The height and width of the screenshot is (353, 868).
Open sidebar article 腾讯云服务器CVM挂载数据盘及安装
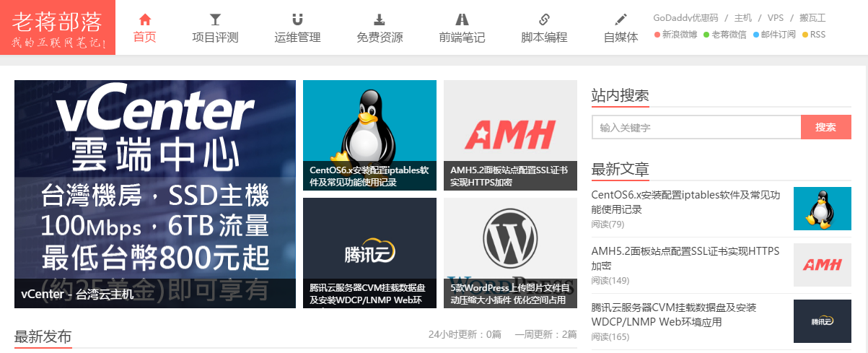(674, 315)
